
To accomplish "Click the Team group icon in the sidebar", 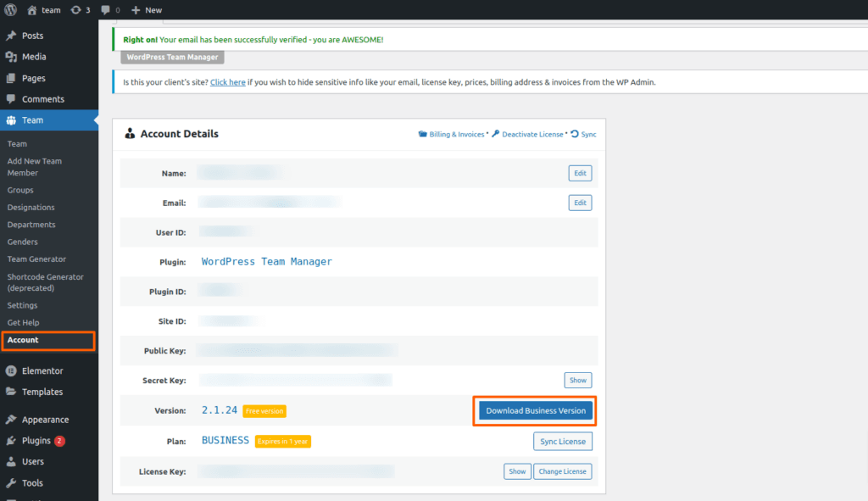I will pyautogui.click(x=11, y=120).
